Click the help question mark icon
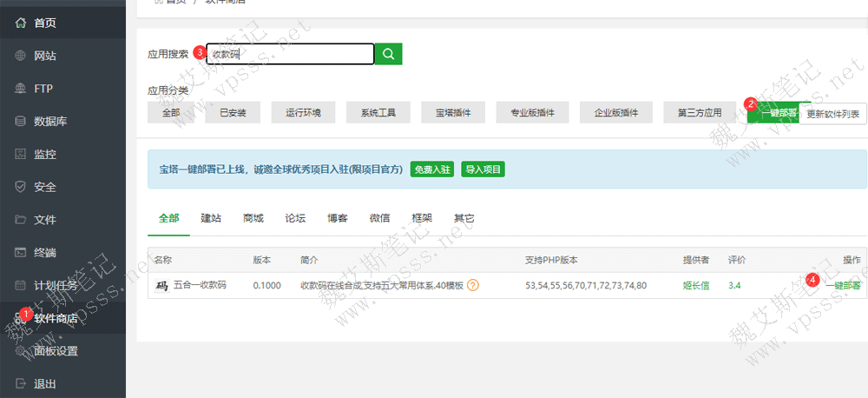 tap(473, 285)
